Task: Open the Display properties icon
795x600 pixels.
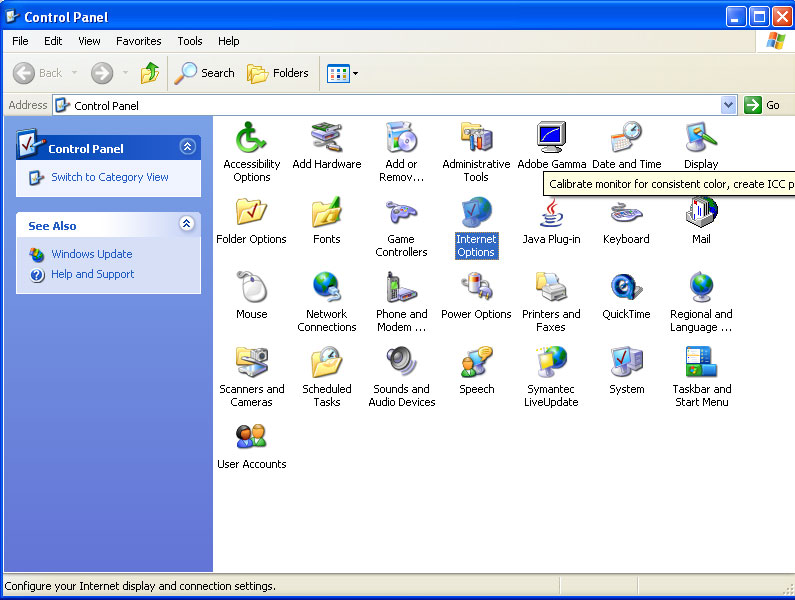Action: pos(701,146)
